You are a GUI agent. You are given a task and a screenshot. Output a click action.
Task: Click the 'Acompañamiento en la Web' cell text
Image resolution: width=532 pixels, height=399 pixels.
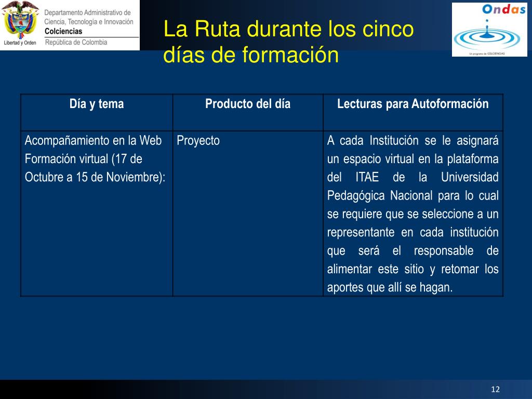pyautogui.click(x=93, y=140)
